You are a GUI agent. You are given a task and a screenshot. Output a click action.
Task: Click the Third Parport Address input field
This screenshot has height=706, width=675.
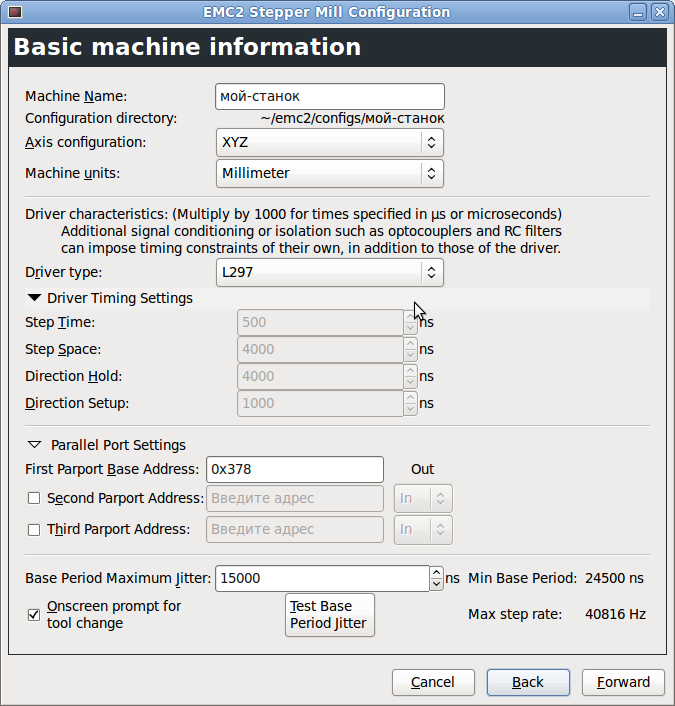pyautogui.click(x=295, y=530)
